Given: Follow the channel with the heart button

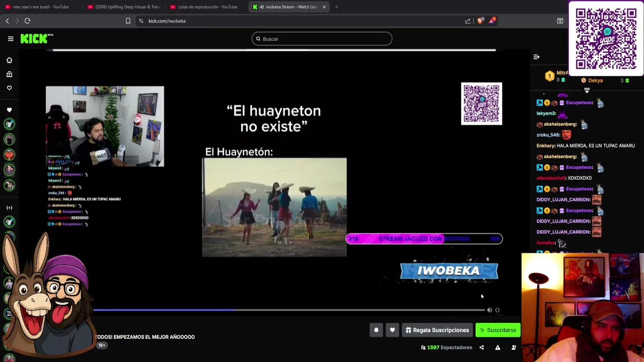Looking at the screenshot, I should pos(392,330).
